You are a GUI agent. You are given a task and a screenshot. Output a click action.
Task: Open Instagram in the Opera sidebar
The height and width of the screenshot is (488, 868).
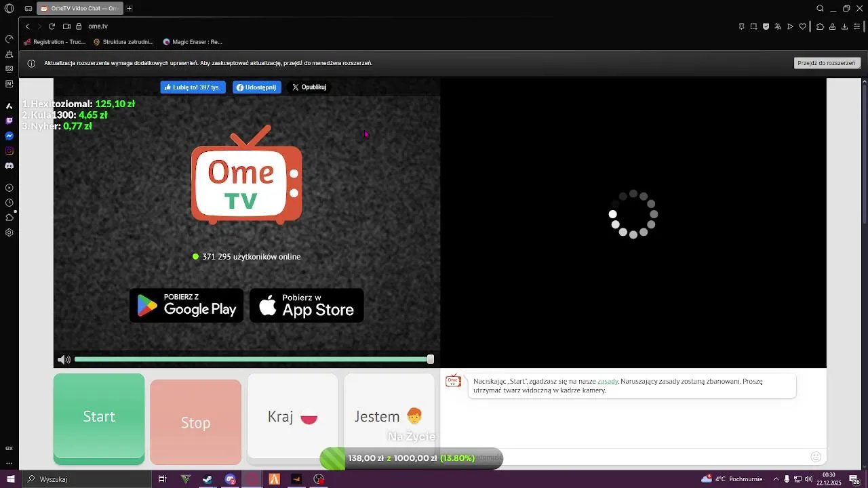[x=9, y=150]
